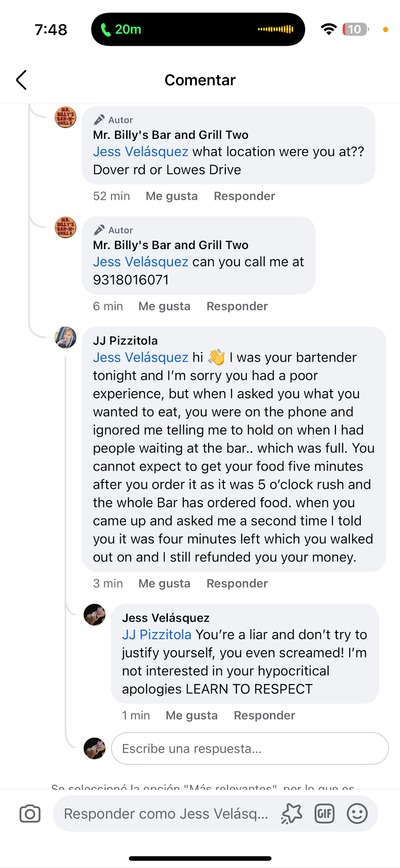Reply to the 6 min comment

(x=237, y=307)
